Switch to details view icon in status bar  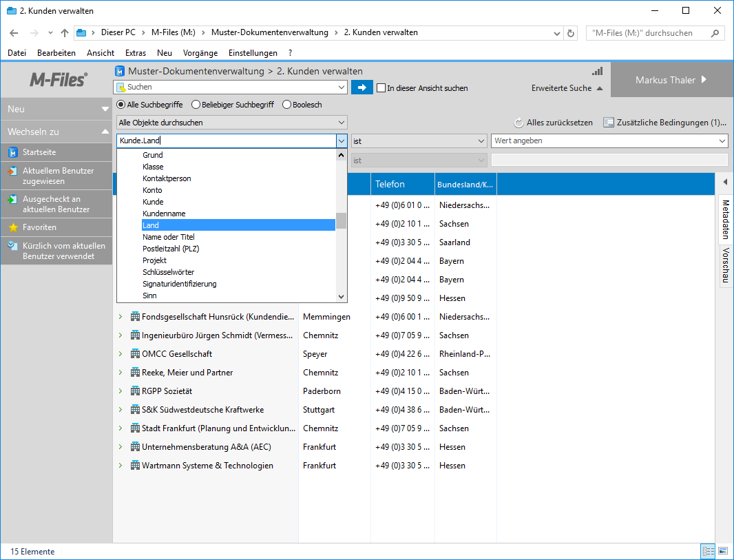tap(707, 551)
